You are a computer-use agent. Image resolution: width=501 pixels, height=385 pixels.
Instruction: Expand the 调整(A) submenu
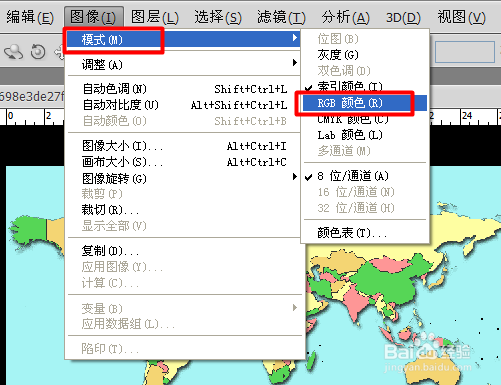[x=183, y=64]
